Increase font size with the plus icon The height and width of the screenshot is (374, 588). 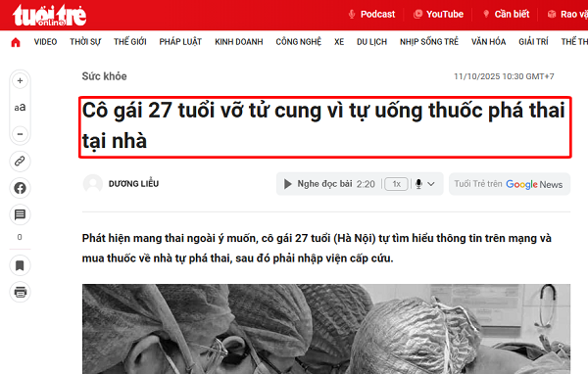(20, 80)
